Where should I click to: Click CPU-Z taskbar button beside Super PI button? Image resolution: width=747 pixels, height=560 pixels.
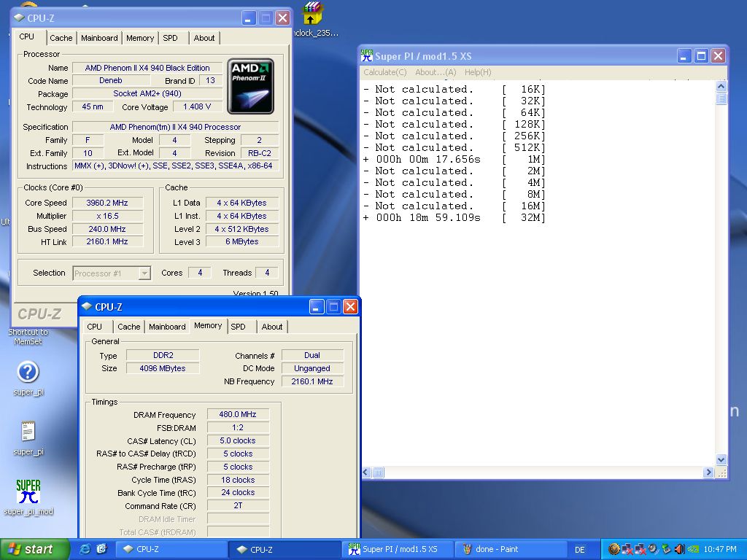click(285, 550)
